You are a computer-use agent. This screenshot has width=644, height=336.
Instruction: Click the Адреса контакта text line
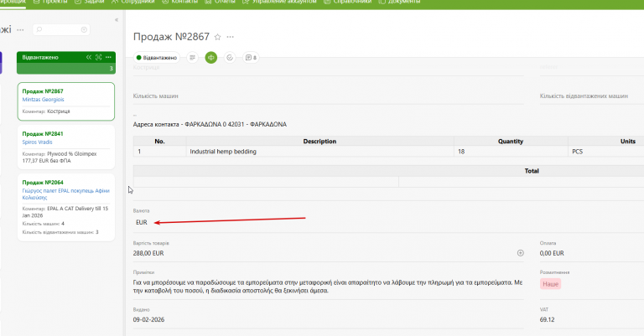[x=210, y=124]
